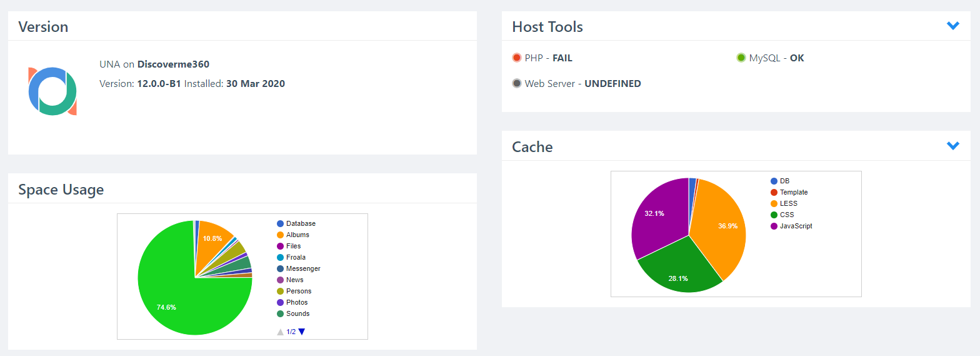Screen dimensions: 980x356
Task: Click the JavaScript legend entry
Action: (792, 226)
